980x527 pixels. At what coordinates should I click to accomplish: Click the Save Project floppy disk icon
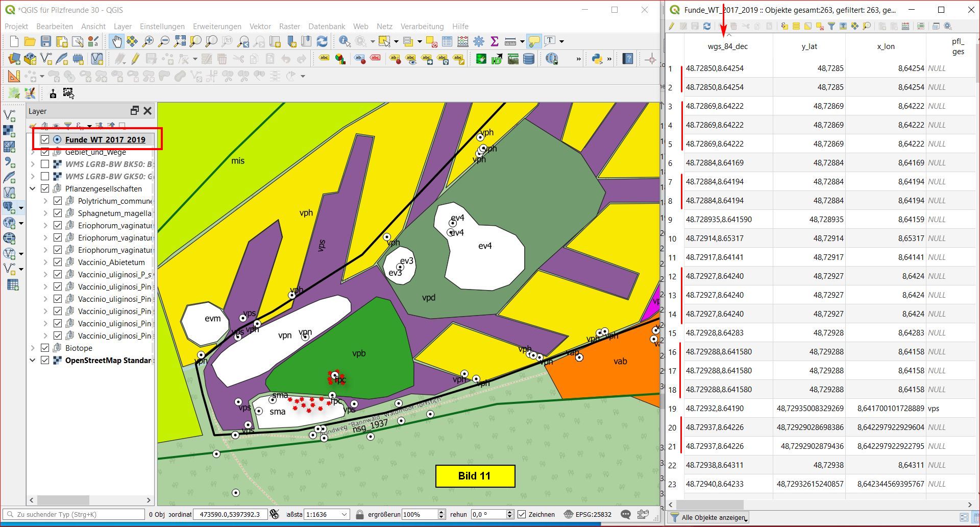point(46,41)
